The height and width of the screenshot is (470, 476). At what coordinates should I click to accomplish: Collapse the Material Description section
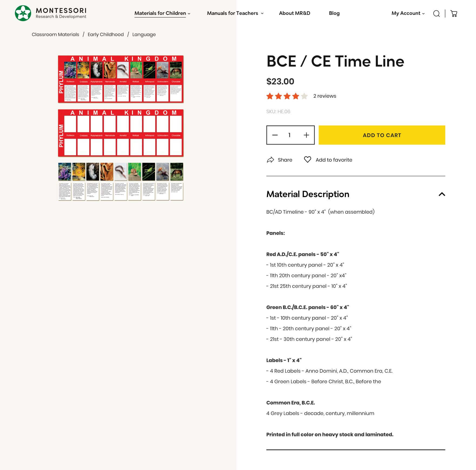pyautogui.click(x=442, y=194)
